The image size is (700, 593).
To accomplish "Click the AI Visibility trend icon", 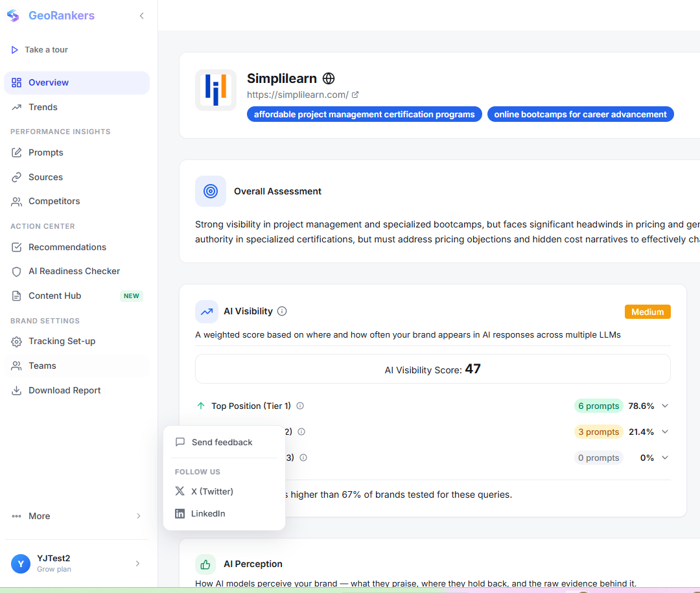I will click(207, 312).
